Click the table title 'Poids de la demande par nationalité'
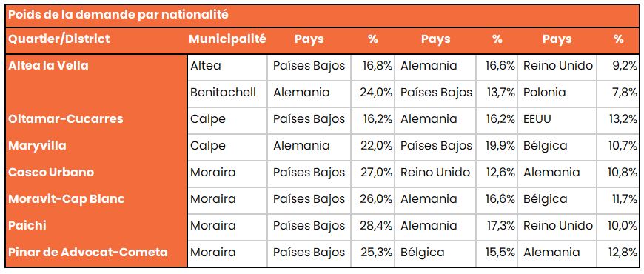Viewport: 644px width, 274px height. click(x=118, y=15)
